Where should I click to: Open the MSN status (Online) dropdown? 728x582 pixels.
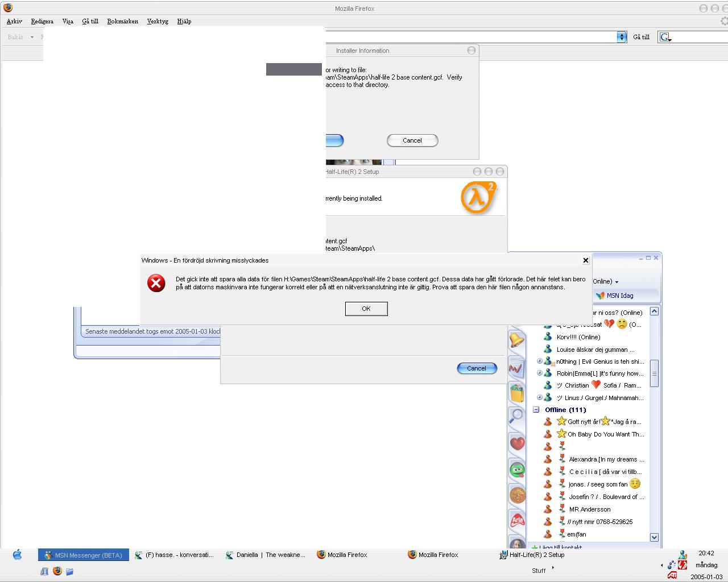tap(605, 281)
